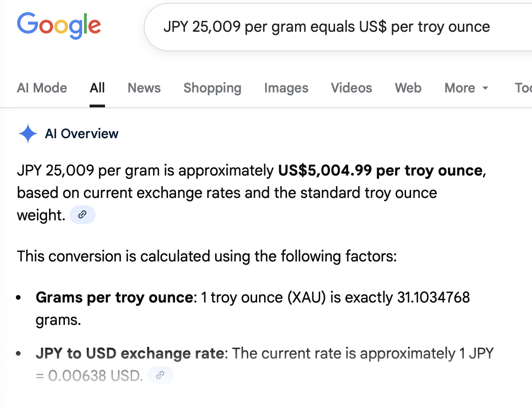This screenshot has width=532, height=408.
Task: Click the AI Overview sparkle icon
Action: coord(28,134)
